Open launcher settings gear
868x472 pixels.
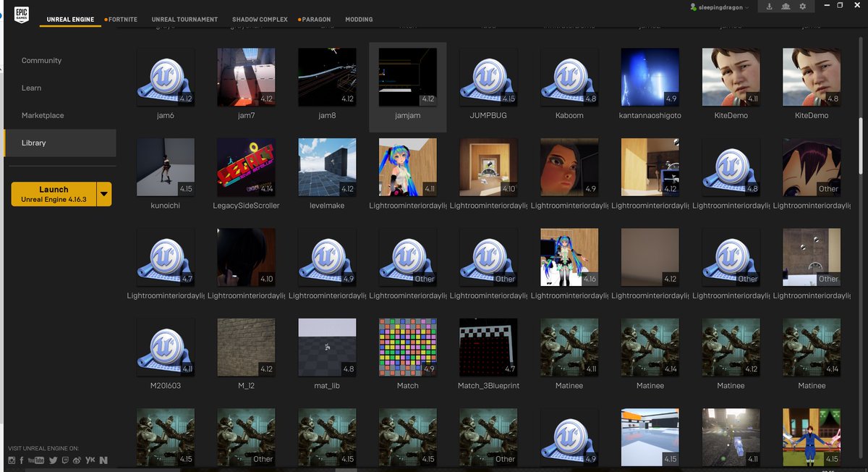click(x=802, y=7)
